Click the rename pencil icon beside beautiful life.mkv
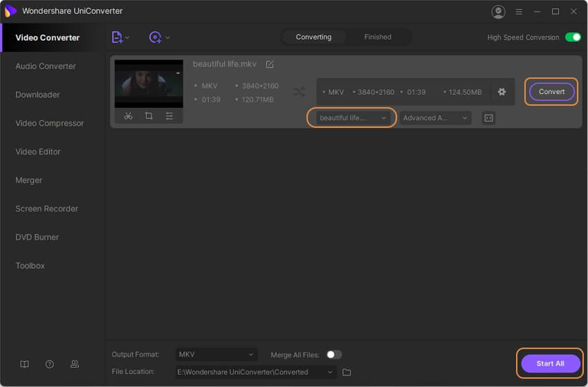The image size is (588, 387). pyautogui.click(x=270, y=64)
